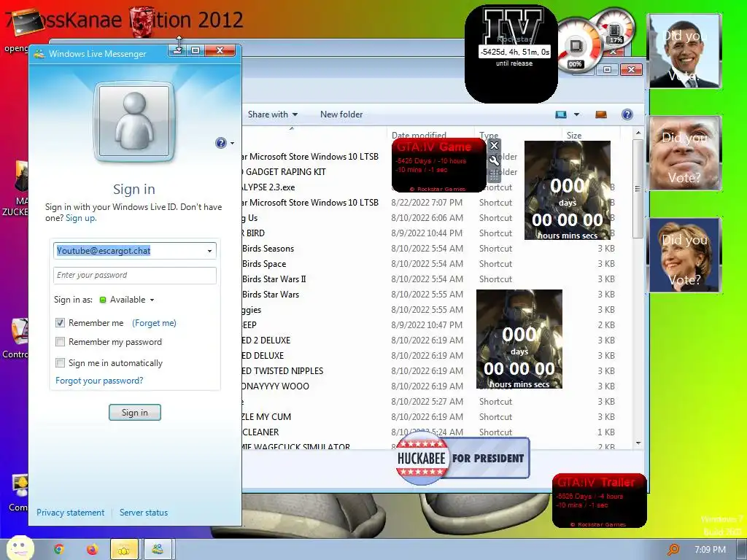This screenshot has width=747, height=560.
Task: Click the Sign up link
Action: [80, 218]
